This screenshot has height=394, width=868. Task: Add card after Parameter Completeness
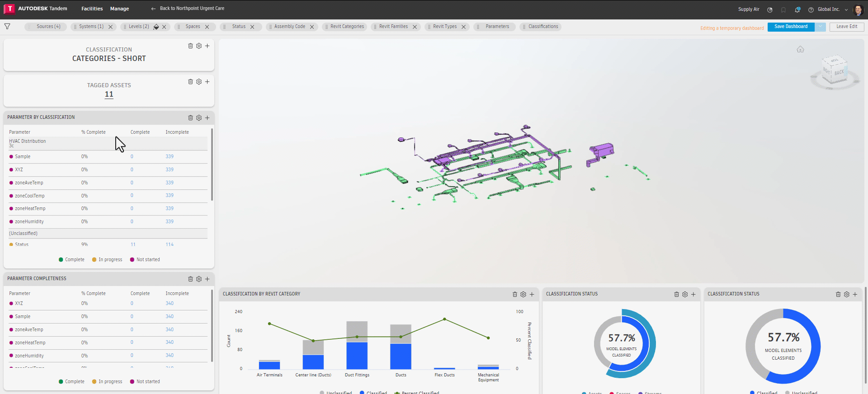pos(207,279)
